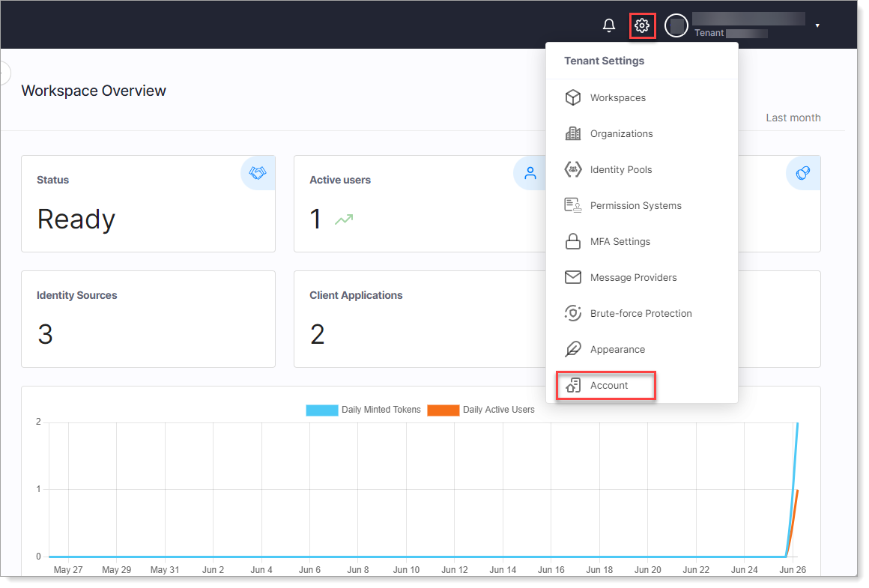
Task: Open Appearance settings entry
Action: tap(642, 349)
